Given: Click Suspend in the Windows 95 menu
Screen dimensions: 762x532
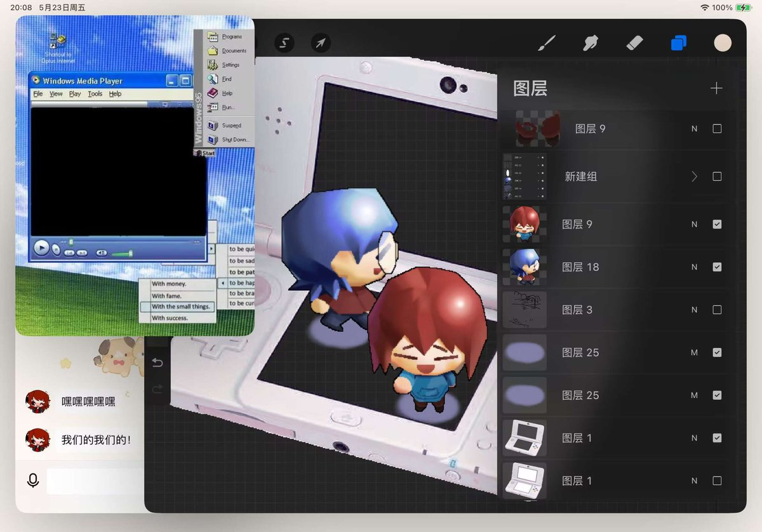Looking at the screenshot, I should (x=231, y=126).
